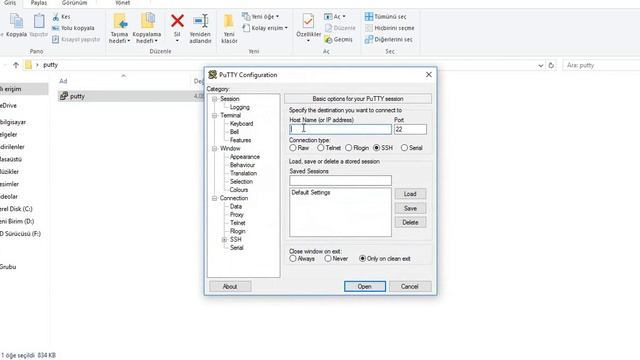Open the Yönet ribbon tab

(122, 3)
